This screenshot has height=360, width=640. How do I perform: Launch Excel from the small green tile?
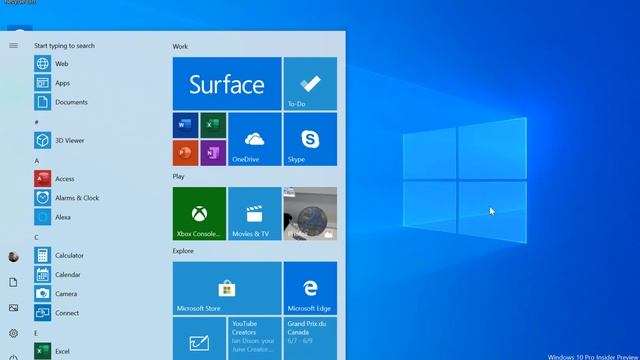[213, 125]
